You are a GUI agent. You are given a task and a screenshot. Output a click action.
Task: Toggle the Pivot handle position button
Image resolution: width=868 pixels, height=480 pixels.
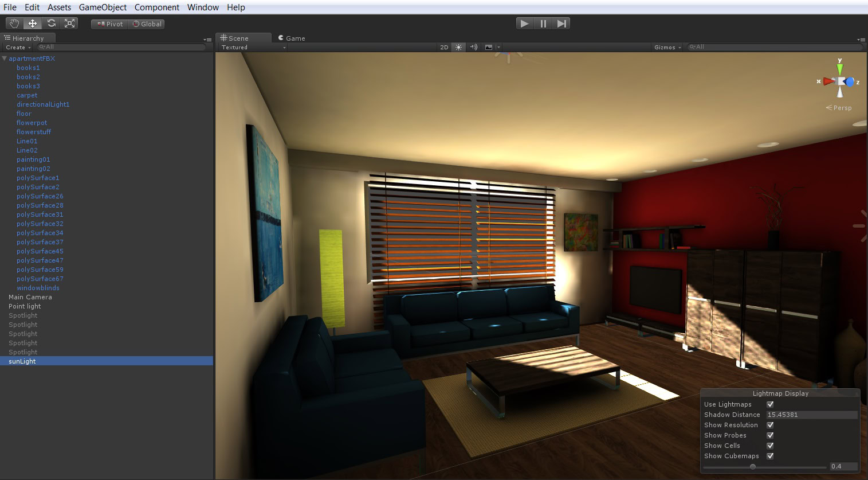110,24
